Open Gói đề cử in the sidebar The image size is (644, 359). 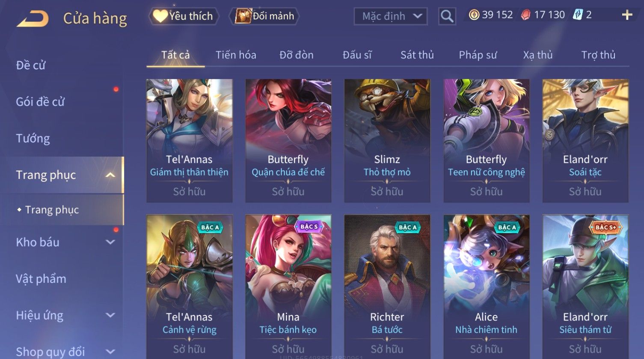click(40, 102)
